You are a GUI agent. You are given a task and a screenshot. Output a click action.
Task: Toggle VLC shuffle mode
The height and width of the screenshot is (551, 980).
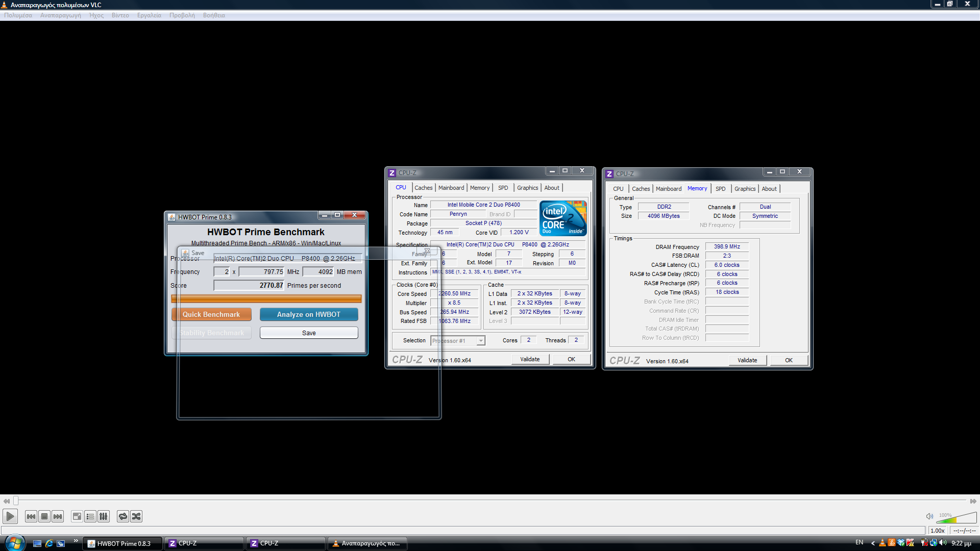click(136, 516)
